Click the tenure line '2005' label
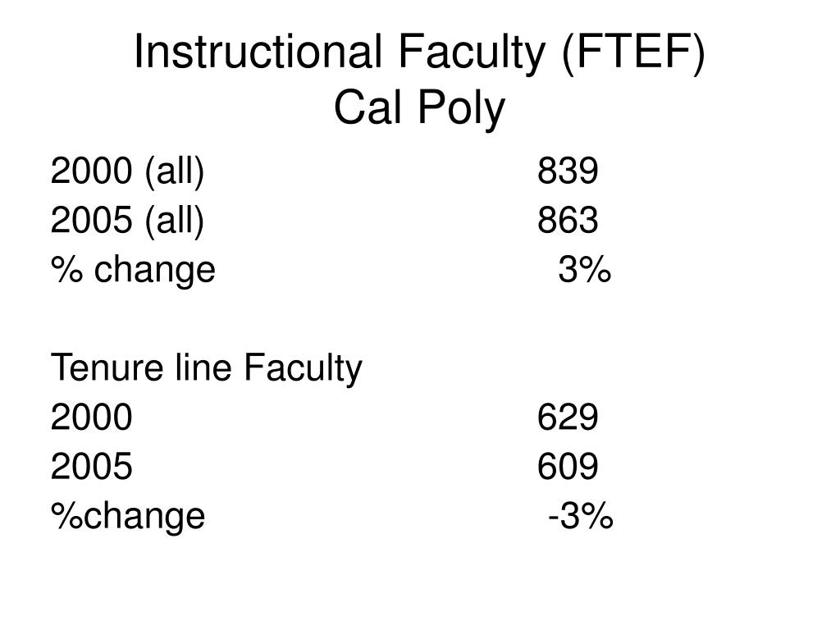 [92, 466]
